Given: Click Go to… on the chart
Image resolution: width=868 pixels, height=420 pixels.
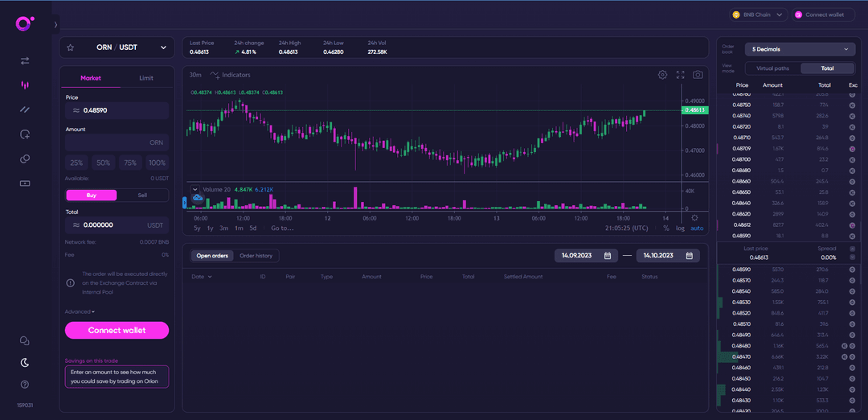Looking at the screenshot, I should (x=282, y=228).
